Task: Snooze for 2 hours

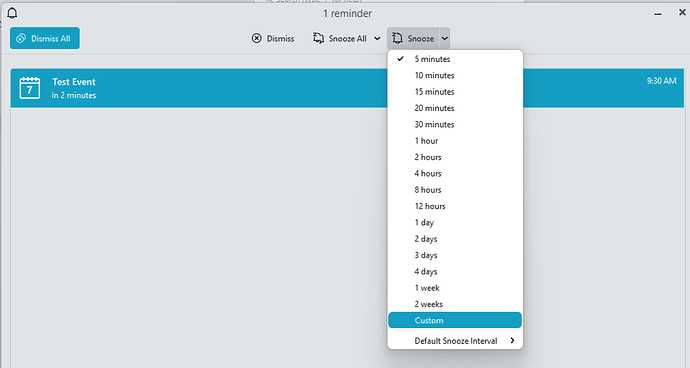Action: (455, 157)
